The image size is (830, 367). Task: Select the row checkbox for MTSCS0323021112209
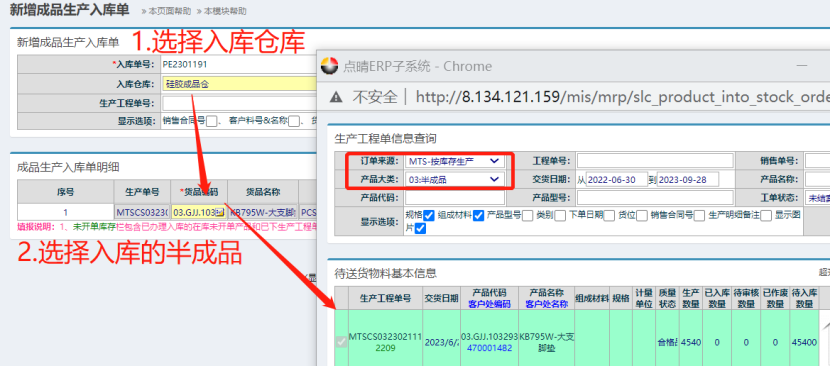(342, 342)
